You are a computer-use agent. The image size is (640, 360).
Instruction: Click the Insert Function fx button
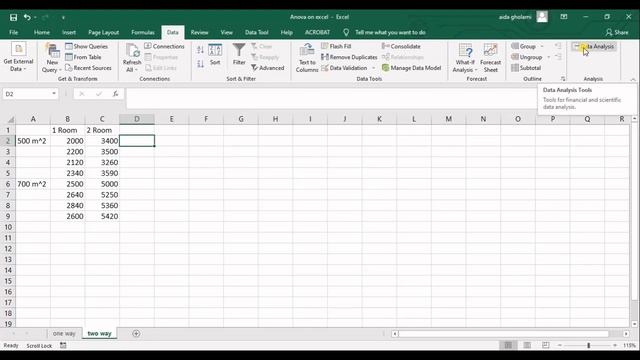[x=116, y=94]
